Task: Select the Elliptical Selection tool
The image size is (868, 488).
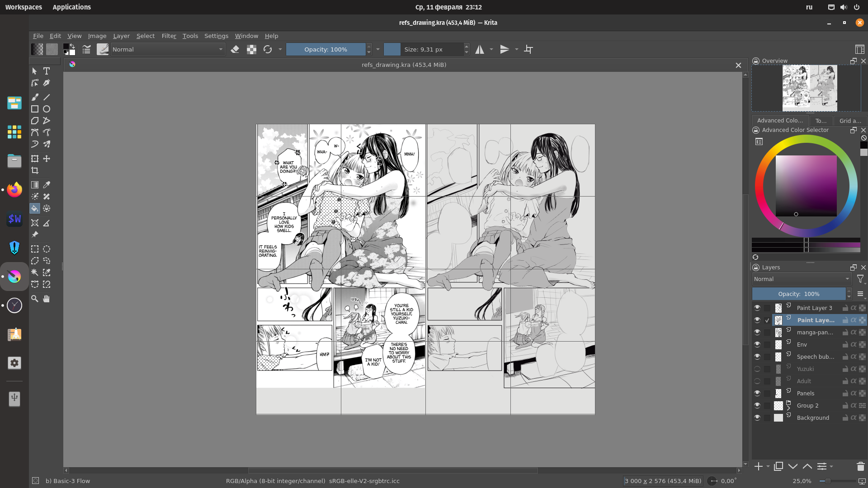Action: point(47,249)
